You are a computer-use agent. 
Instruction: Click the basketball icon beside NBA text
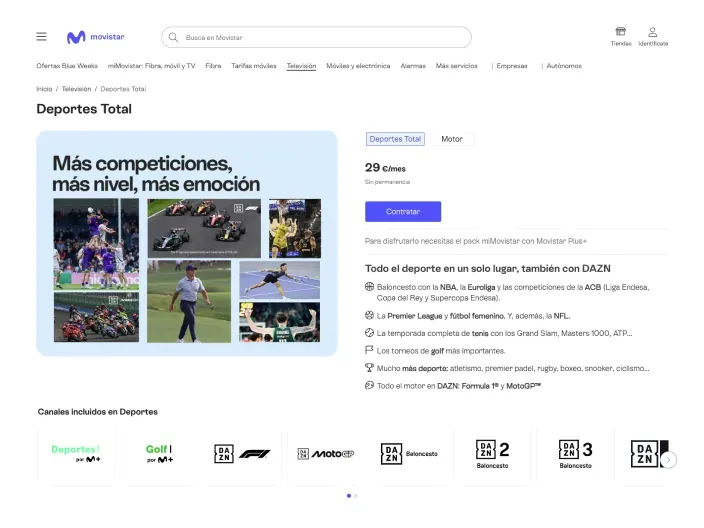tap(370, 286)
